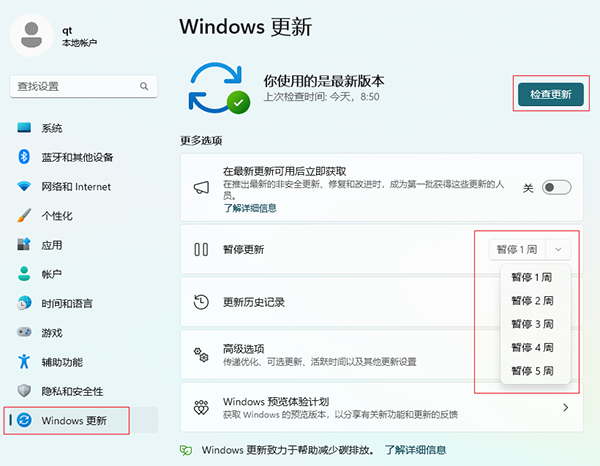Click the game controller icon for 游戏
This screenshot has height=466, width=600.
pyautogui.click(x=24, y=332)
